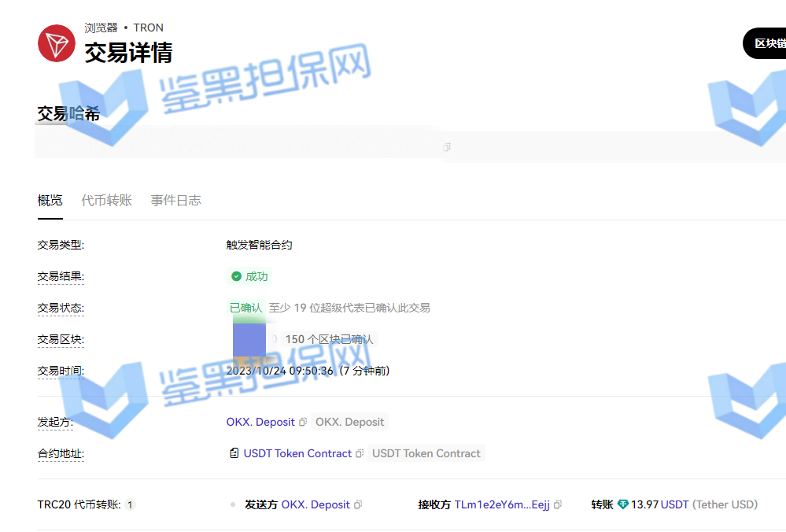
Task: Click the gray USDT Token Contract tag
Action: [x=426, y=453]
